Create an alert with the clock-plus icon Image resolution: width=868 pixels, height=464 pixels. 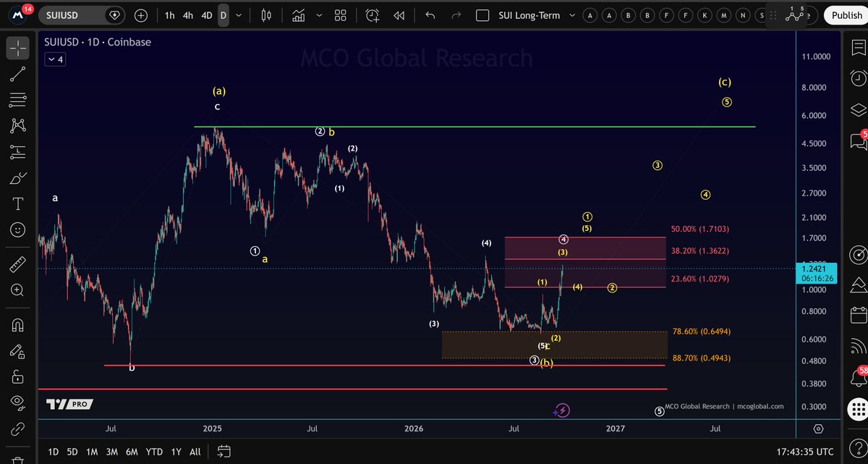pyautogui.click(x=372, y=15)
